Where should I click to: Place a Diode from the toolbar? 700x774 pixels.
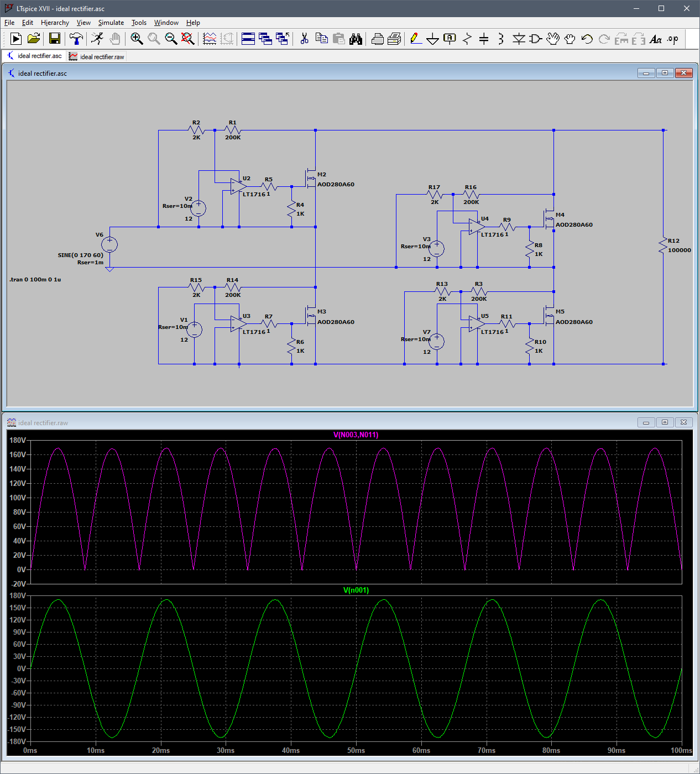519,39
